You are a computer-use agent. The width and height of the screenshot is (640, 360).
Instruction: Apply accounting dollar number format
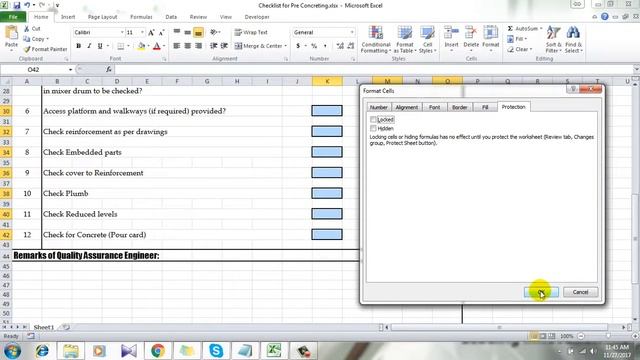click(298, 46)
